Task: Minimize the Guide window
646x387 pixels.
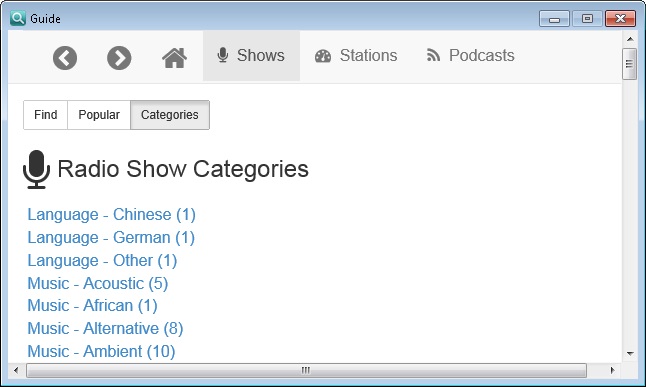Action: click(x=554, y=19)
